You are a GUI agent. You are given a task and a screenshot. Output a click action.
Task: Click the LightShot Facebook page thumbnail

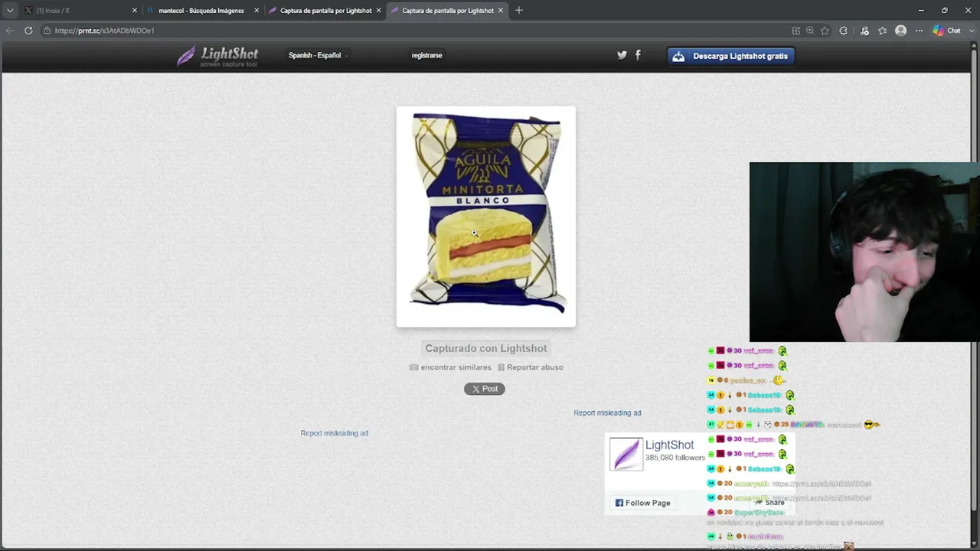pos(626,454)
